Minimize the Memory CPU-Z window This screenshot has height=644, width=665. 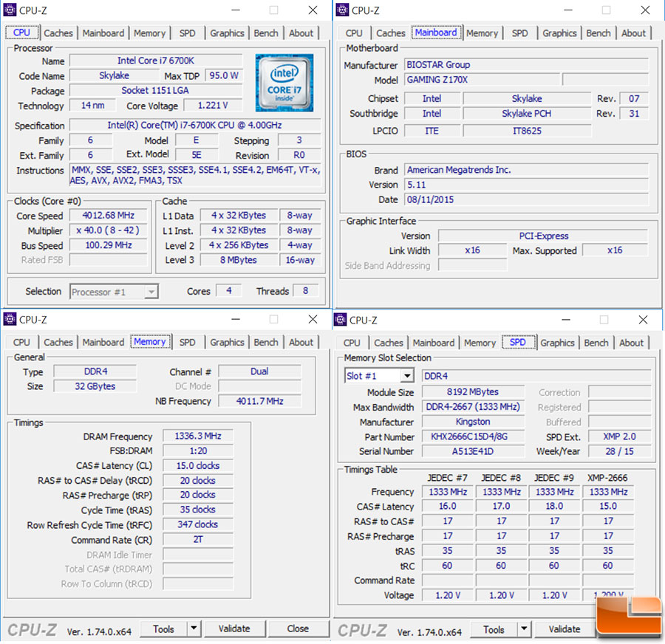pos(236,319)
